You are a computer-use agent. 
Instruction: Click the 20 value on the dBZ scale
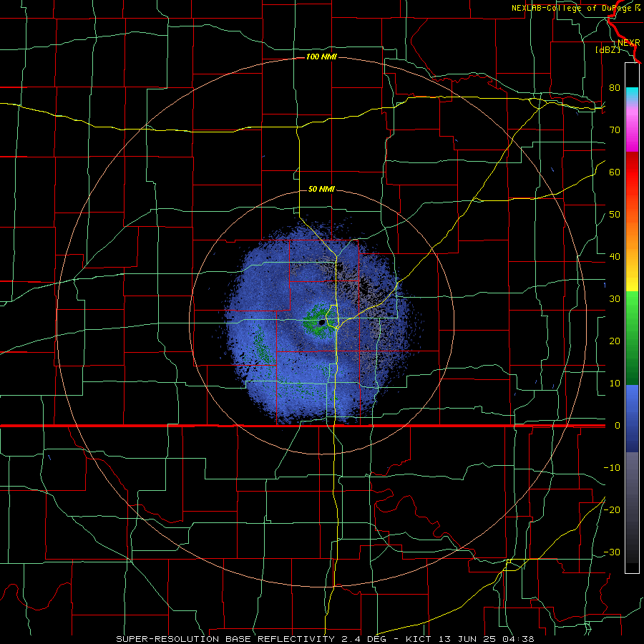point(615,341)
